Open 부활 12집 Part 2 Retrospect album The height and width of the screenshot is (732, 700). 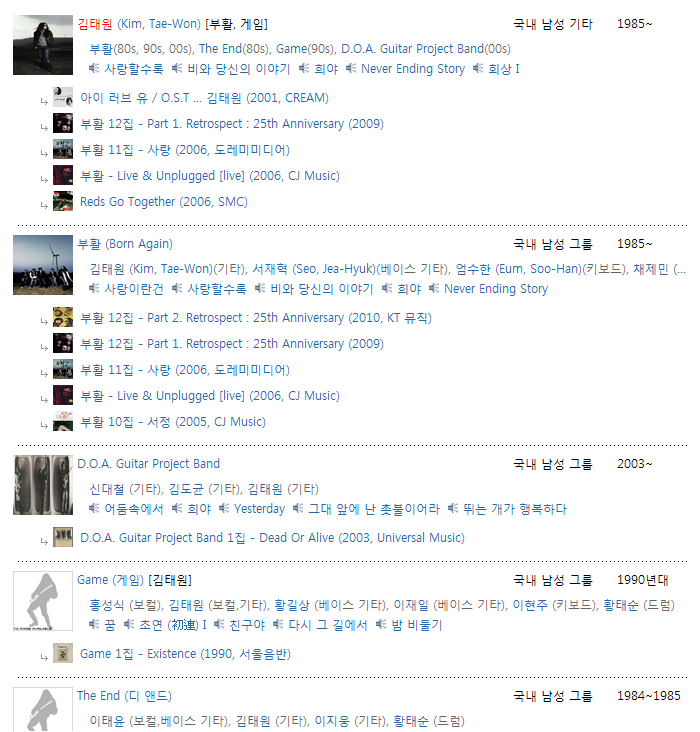point(256,318)
